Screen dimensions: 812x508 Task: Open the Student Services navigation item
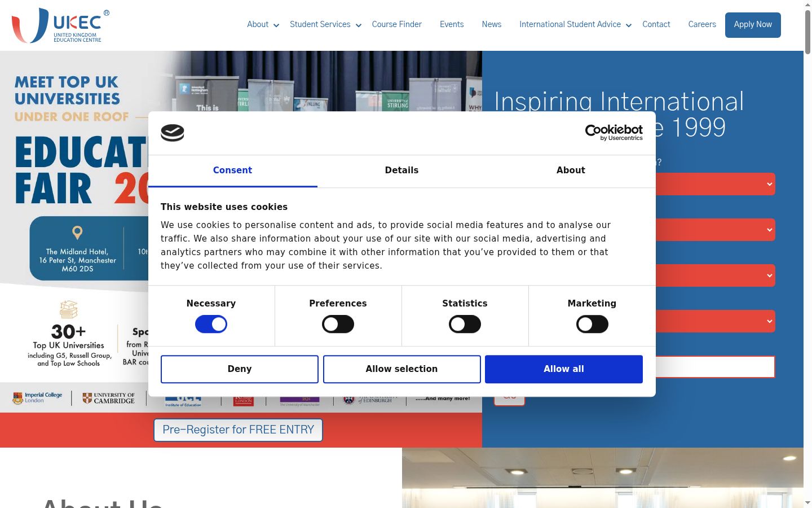[x=320, y=24]
